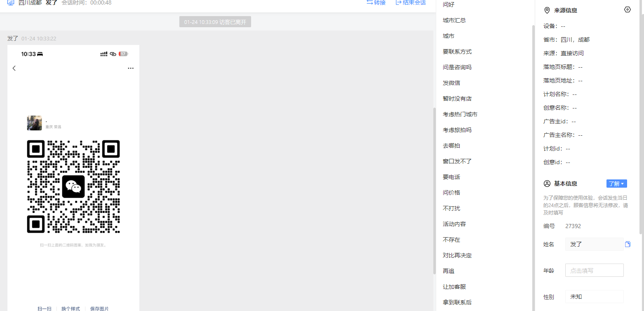Open the 性别 dropdown showing 未知

[x=594, y=297]
